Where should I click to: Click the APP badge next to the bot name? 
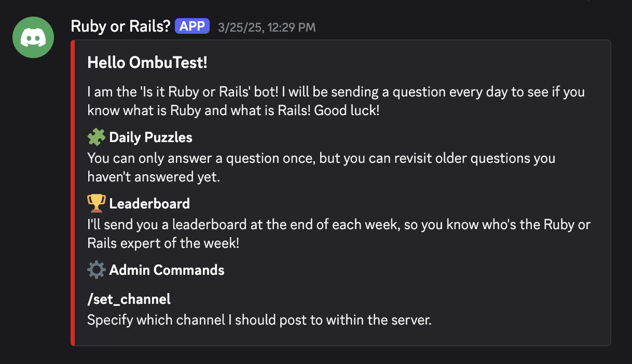tap(191, 25)
